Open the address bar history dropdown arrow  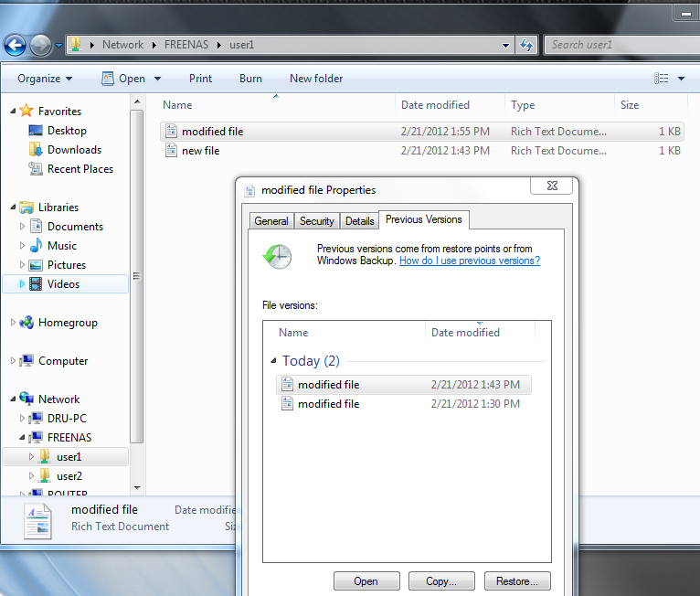tap(507, 45)
